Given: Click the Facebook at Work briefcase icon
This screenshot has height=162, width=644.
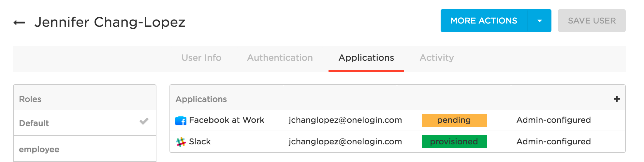Looking at the screenshot, I should 181,121.
